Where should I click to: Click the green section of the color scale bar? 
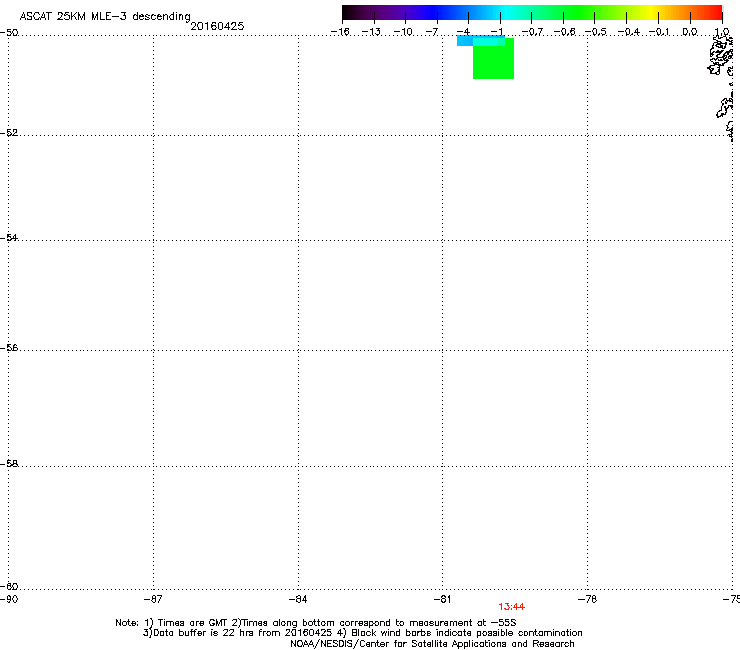[580, 12]
